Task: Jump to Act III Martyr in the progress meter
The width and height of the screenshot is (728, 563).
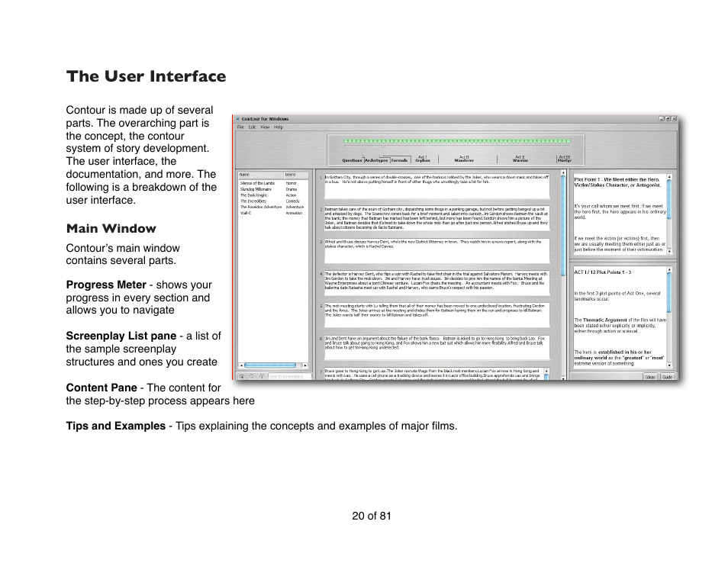Action: tap(565, 159)
